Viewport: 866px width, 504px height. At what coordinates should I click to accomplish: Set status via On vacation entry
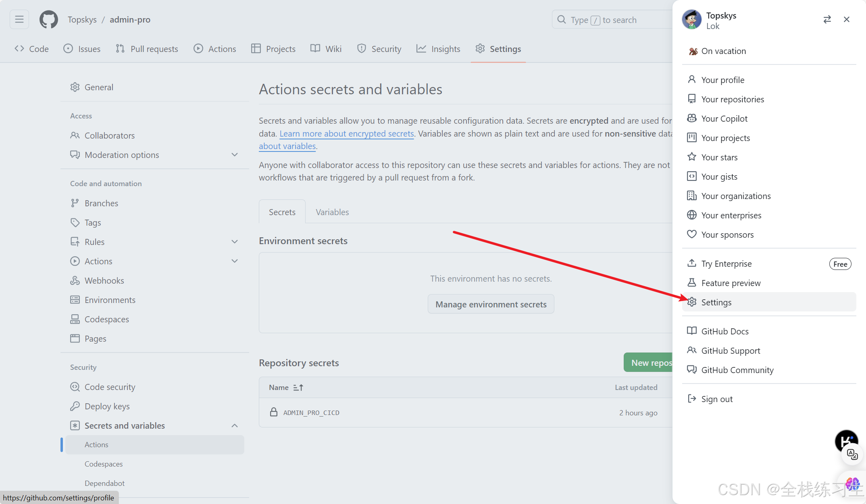[723, 51]
